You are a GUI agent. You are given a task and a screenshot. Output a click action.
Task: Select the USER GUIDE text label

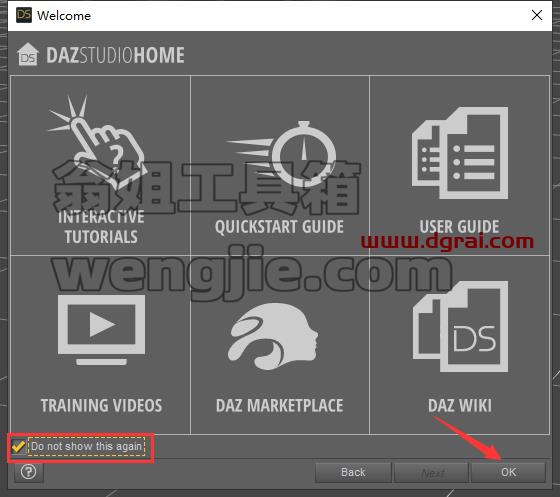tap(459, 227)
